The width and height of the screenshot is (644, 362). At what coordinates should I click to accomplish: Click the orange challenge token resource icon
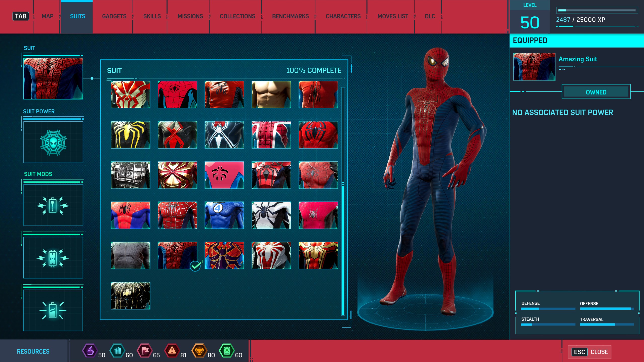coord(199,350)
